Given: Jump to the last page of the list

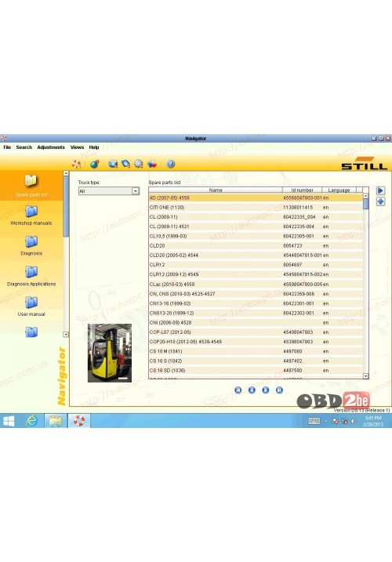Looking at the screenshot, I should (x=279, y=390).
